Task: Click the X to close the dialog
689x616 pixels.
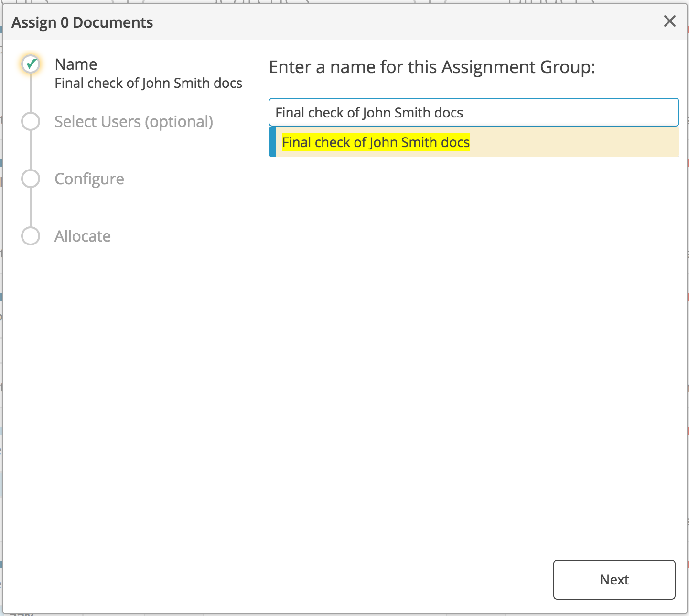Action: [x=669, y=21]
